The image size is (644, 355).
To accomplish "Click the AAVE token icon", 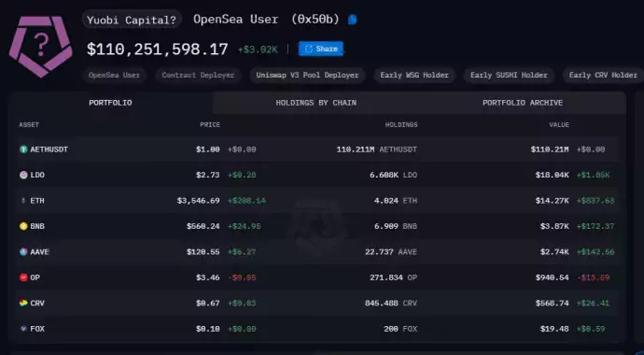I will (23, 252).
